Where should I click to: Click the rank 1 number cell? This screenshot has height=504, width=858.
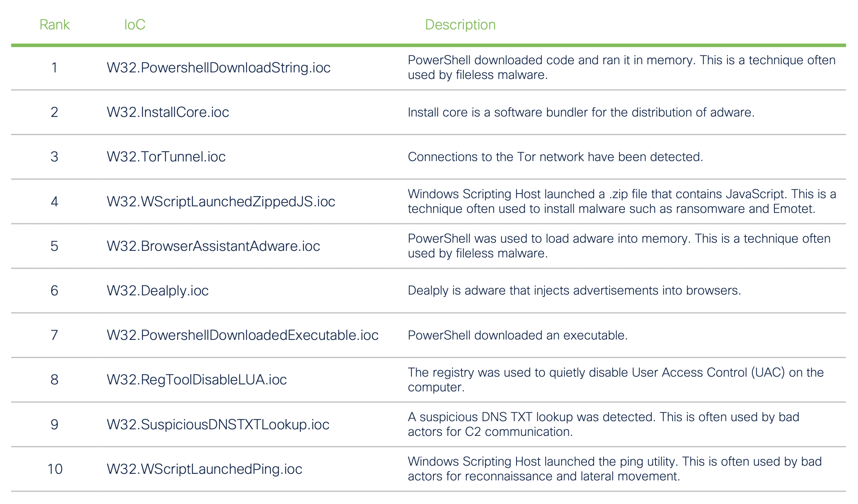[x=55, y=68]
